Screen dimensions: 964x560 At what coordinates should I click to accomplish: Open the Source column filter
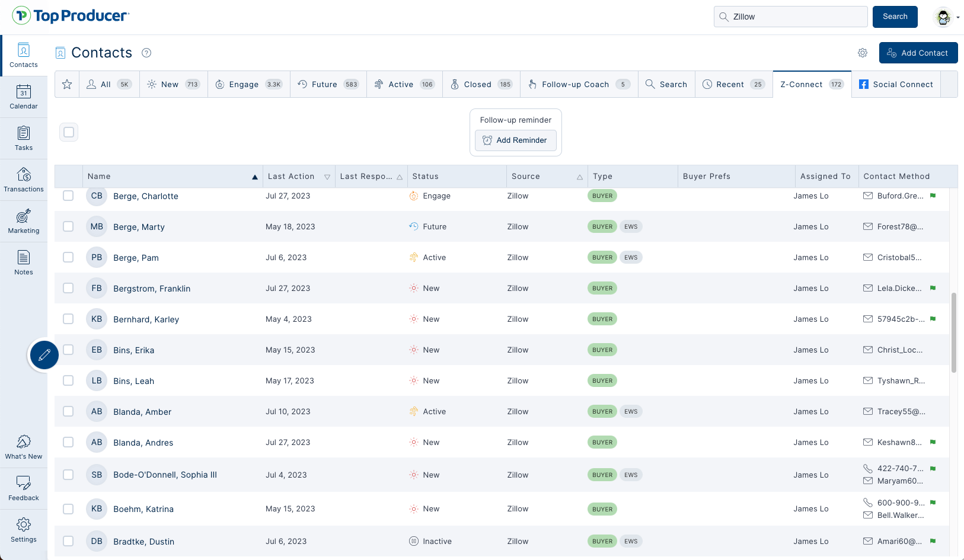(580, 176)
